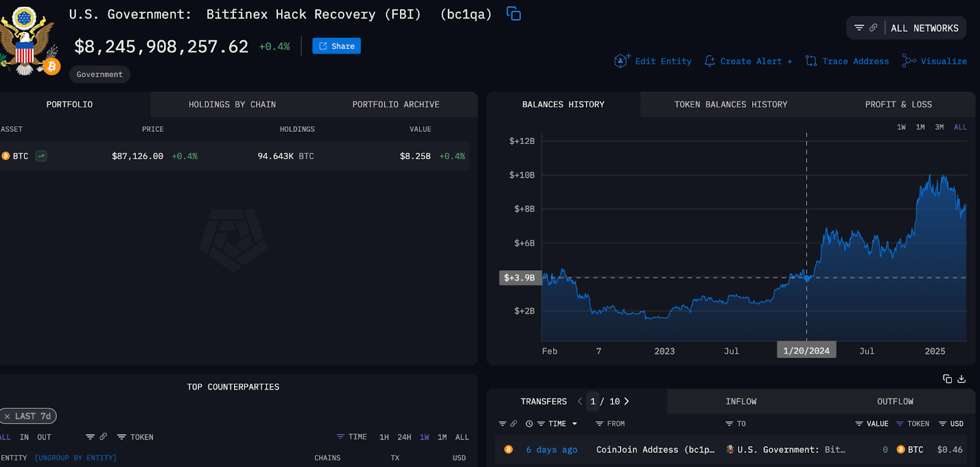980x467 pixels.
Task: Switch to the Portfolio tab
Action: point(69,104)
